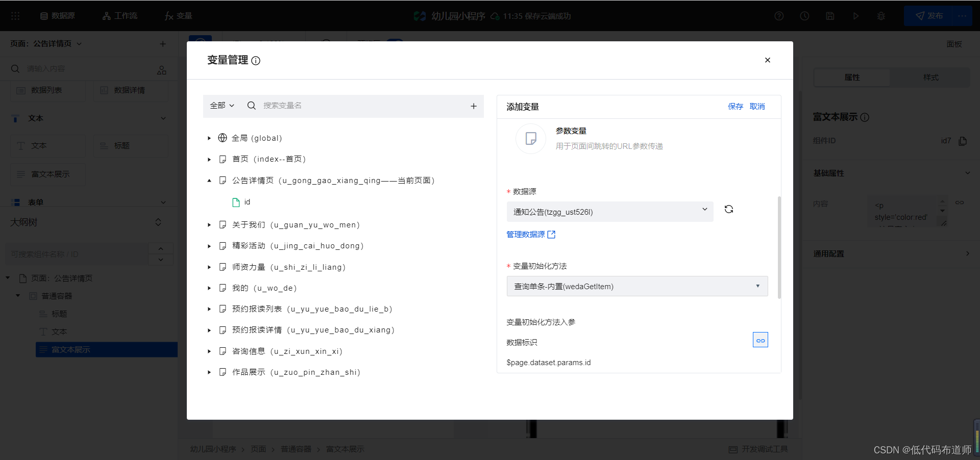Screen dimensions: 980x460
Task: Click the $page.dataset.params.id value
Action: click(x=549, y=363)
